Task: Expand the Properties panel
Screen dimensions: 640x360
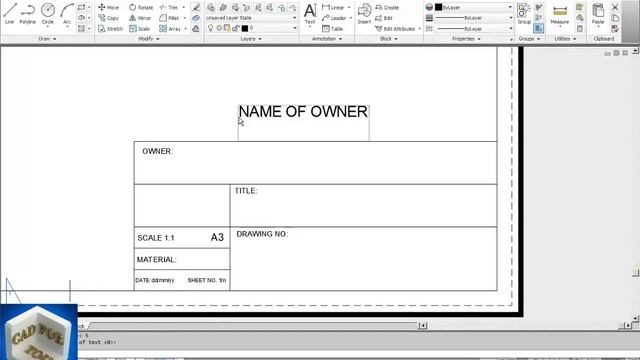Action: click(466, 39)
